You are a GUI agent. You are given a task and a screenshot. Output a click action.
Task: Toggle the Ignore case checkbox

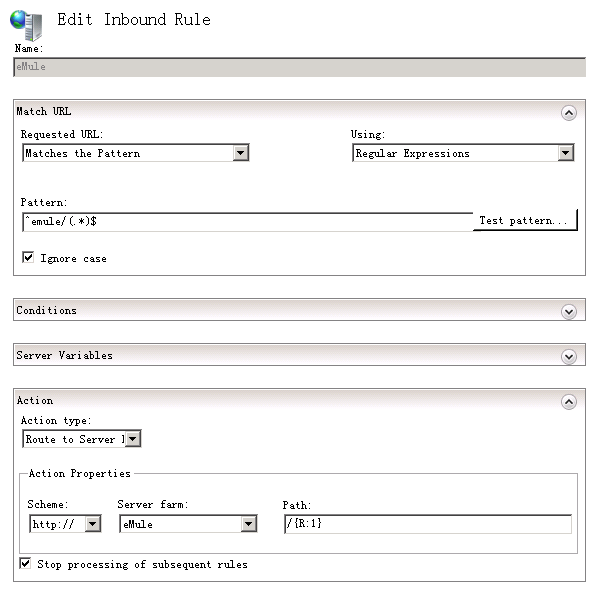click(x=28, y=257)
